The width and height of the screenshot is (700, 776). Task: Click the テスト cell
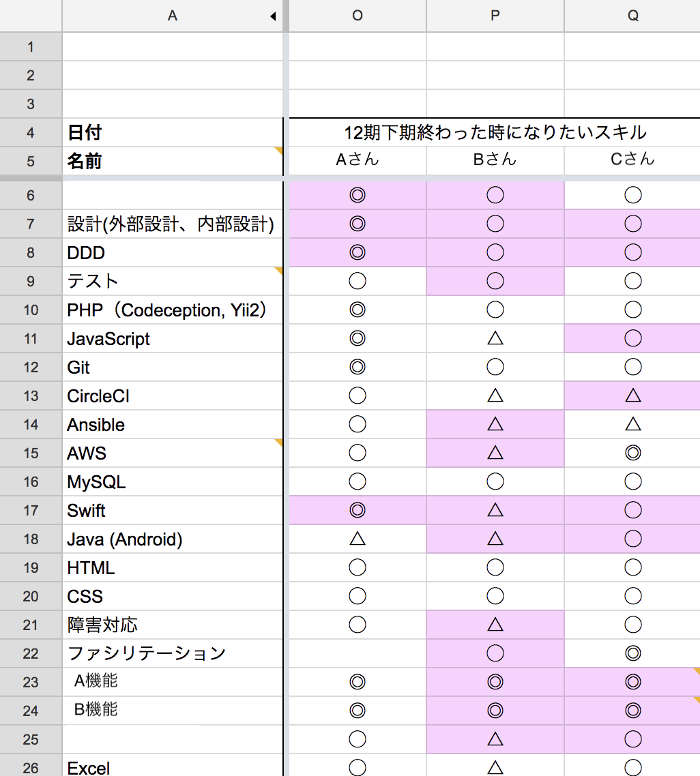(x=173, y=282)
